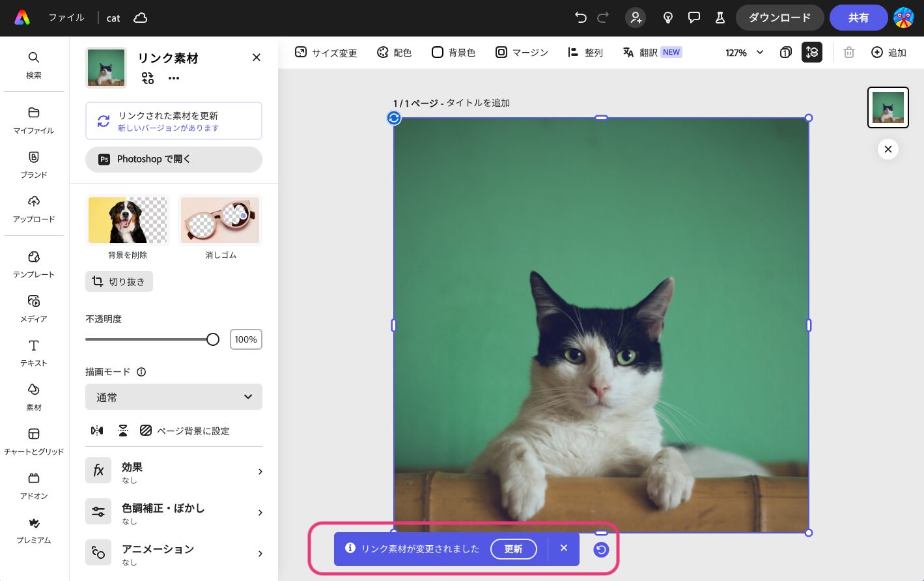The height and width of the screenshot is (581, 924).
Task: Click the Photoshop で開く button
Action: tap(173, 159)
